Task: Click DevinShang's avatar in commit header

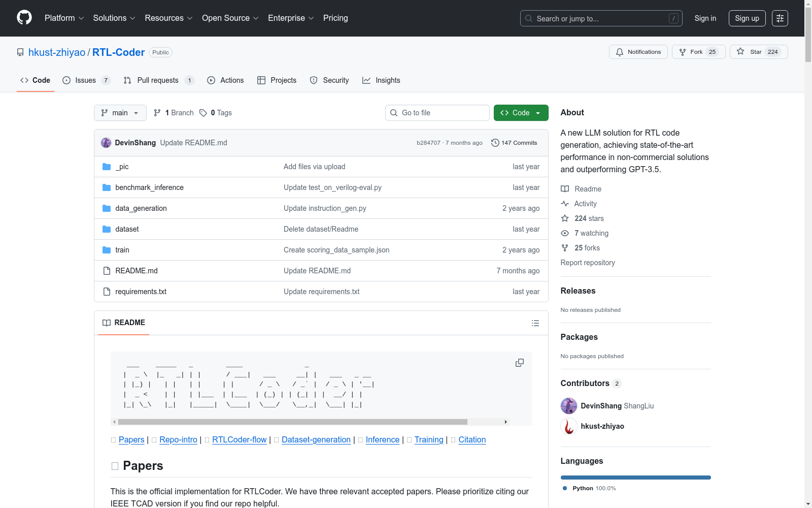Action: pos(106,143)
